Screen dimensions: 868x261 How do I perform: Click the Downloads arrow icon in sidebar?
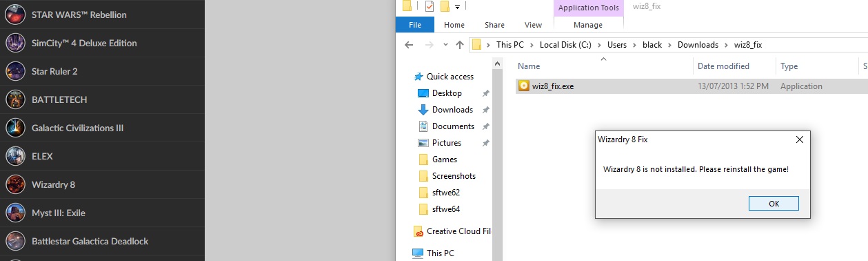point(423,110)
